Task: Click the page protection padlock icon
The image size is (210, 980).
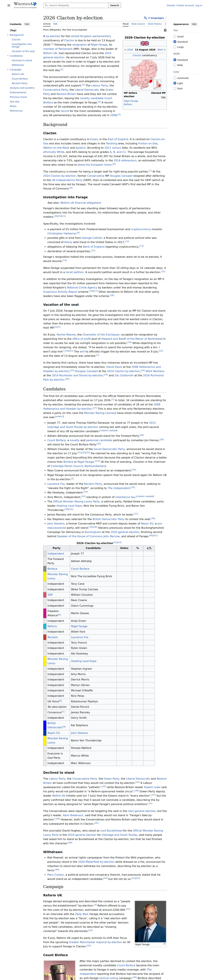Action: click(x=165, y=30)
